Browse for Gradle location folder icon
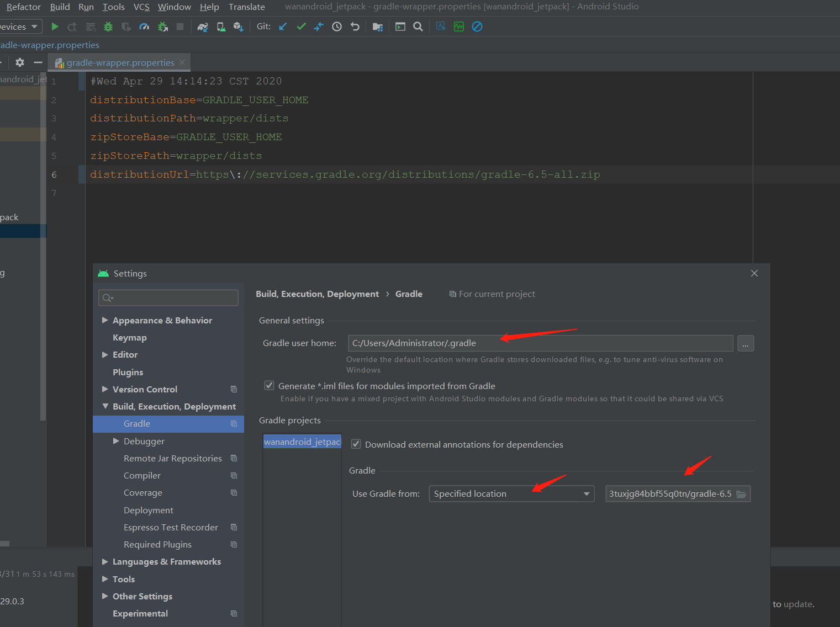The image size is (840, 627). pyautogui.click(x=741, y=494)
